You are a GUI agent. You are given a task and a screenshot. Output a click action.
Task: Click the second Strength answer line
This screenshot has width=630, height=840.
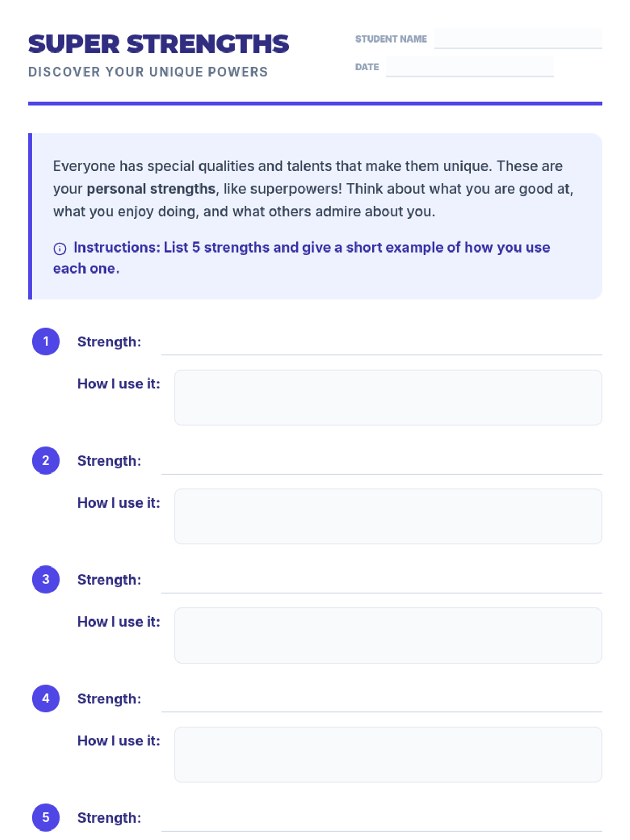381,463
